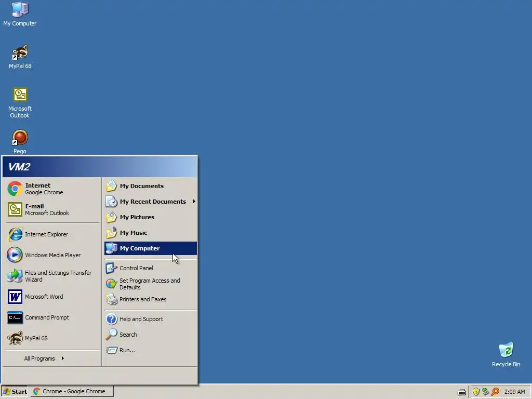The width and height of the screenshot is (532, 399).
Task: Click Microsoft Outlook E-mail icon in Start menu
Action: click(15, 209)
